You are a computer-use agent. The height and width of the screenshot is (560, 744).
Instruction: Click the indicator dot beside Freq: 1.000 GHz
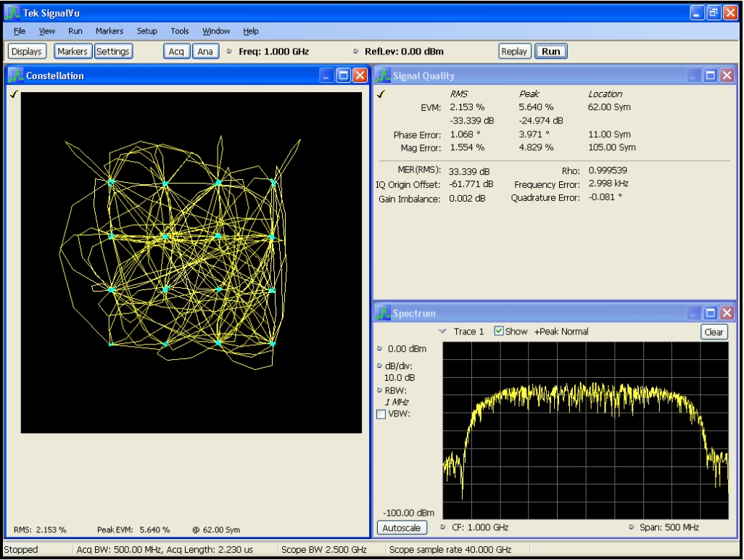click(229, 52)
